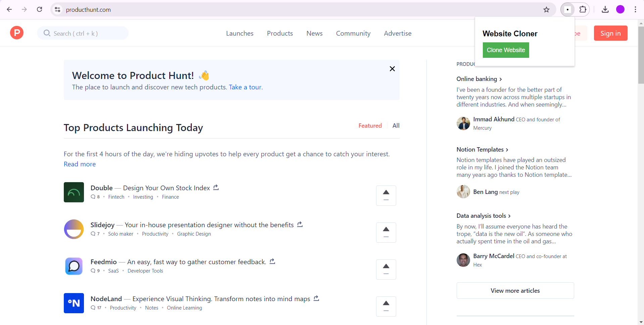Expand the Online banking article
This screenshot has width=644, height=325.
479,79
